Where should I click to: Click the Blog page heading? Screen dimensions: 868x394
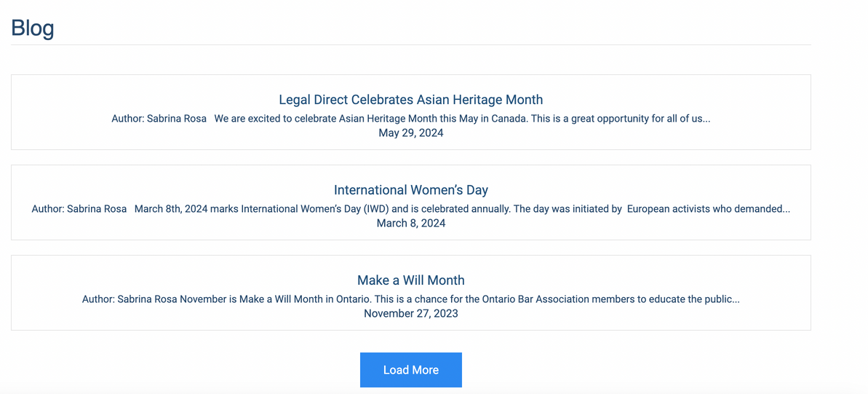(x=33, y=28)
